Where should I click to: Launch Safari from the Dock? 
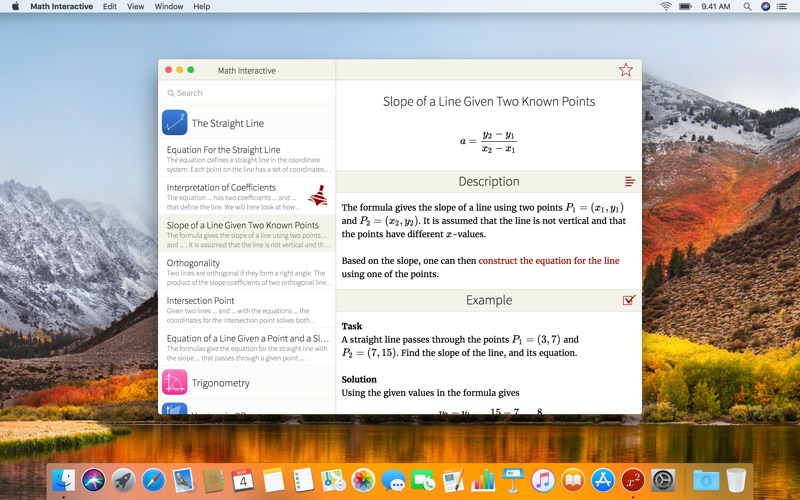[x=154, y=480]
